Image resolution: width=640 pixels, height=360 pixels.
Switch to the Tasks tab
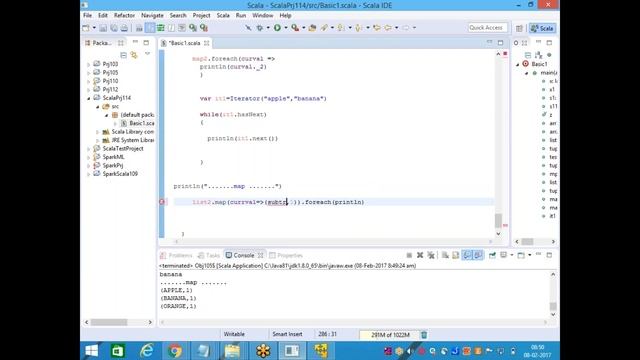point(209,256)
